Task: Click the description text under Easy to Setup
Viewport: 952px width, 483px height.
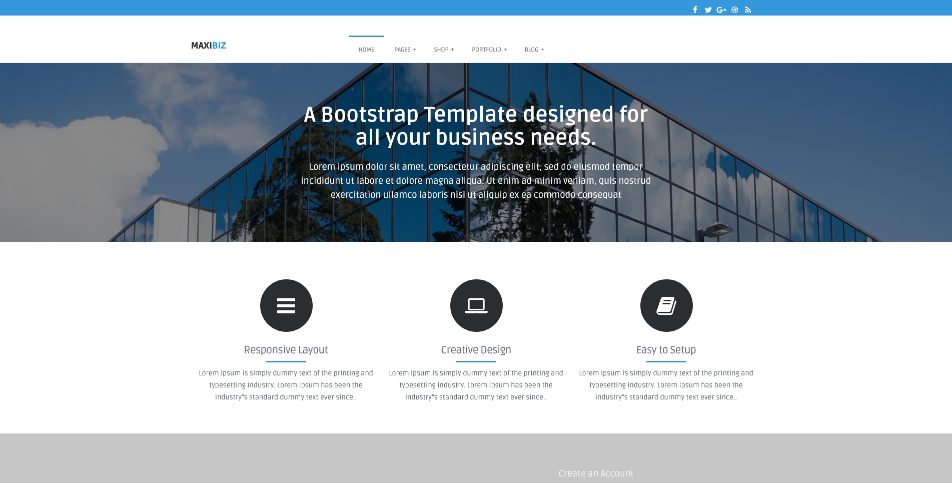Action: click(666, 385)
